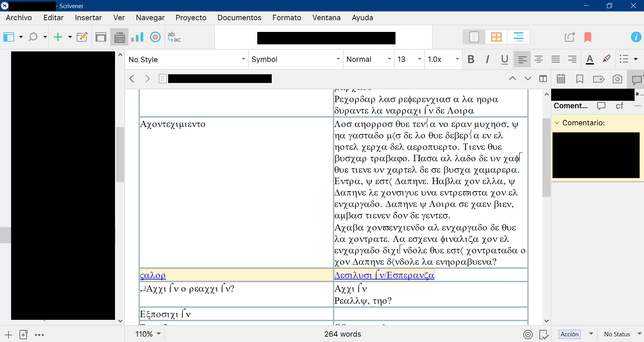Open the Archivo menu
644x342 pixels.
pos(19,18)
